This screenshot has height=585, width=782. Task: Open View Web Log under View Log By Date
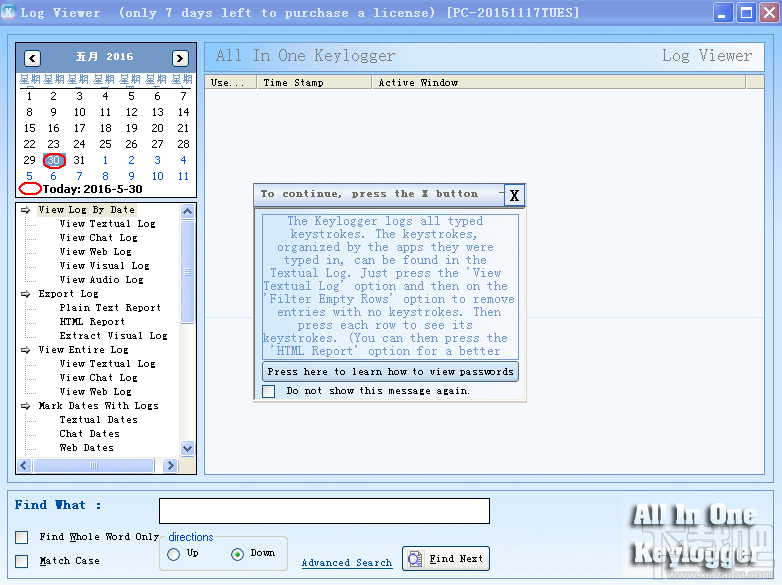click(x=95, y=252)
